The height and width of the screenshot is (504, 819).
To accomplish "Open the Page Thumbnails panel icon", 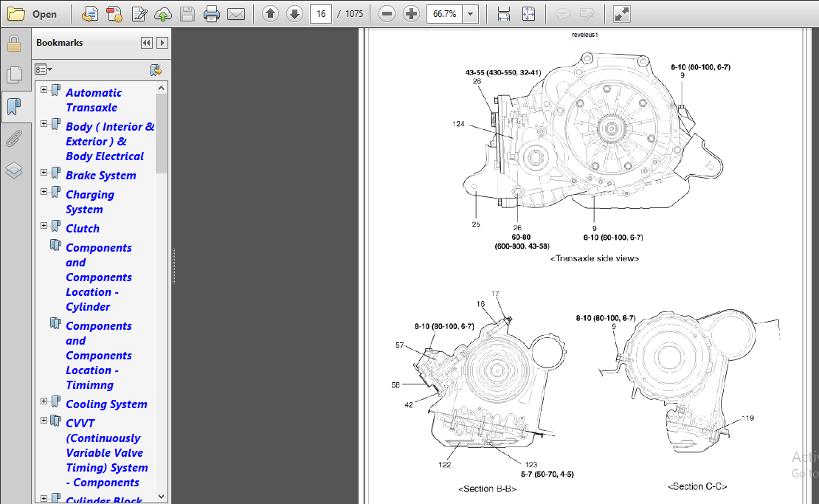I will [x=14, y=75].
